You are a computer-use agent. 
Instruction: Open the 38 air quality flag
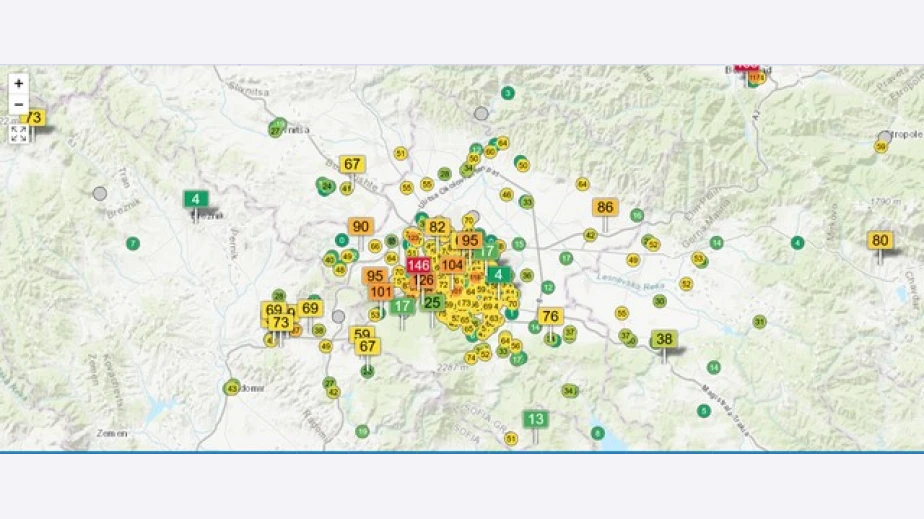point(664,339)
